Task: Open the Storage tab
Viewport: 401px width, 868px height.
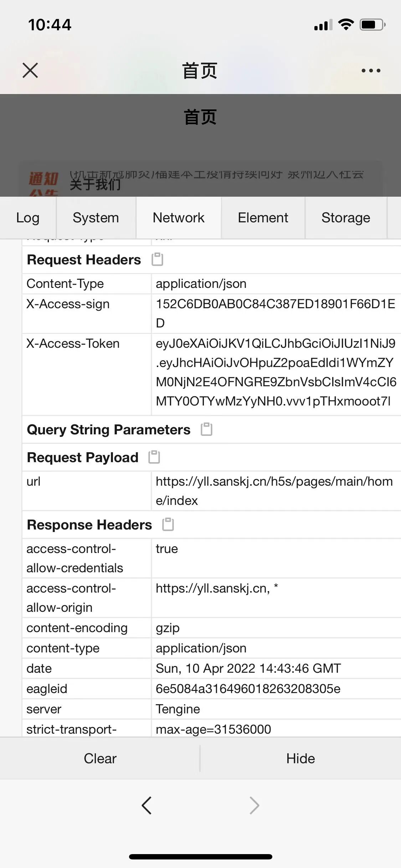Action: pyautogui.click(x=346, y=218)
